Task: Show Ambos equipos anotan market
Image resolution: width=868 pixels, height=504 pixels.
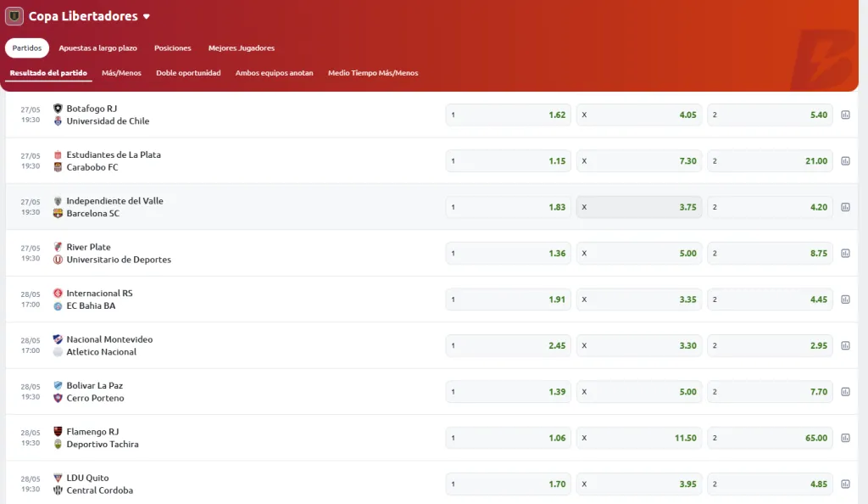Action: click(x=274, y=73)
